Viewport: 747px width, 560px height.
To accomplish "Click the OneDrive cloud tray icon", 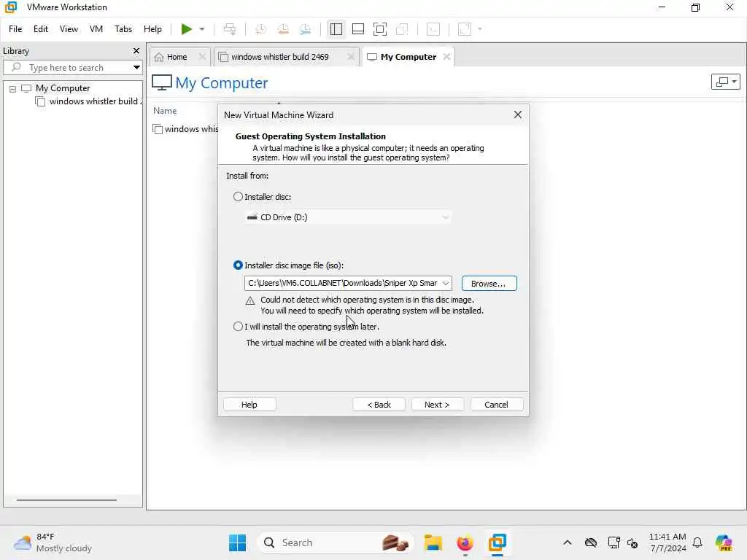I will (591, 542).
